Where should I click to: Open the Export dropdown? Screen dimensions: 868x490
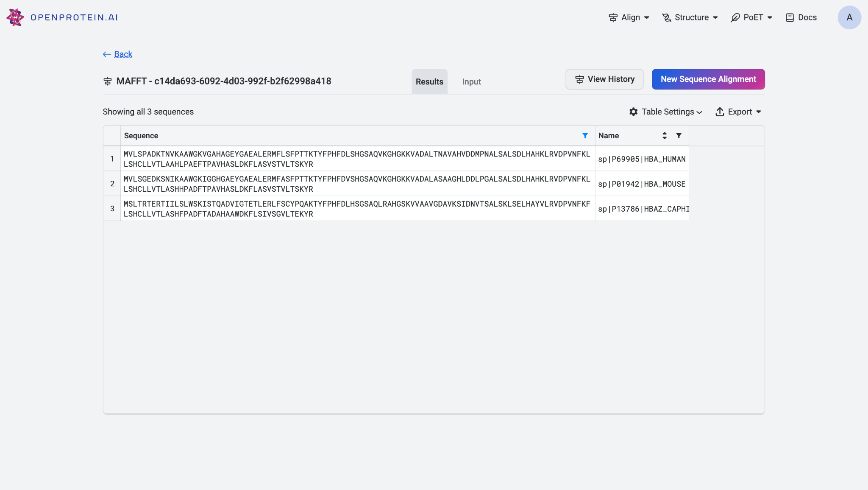pos(738,112)
